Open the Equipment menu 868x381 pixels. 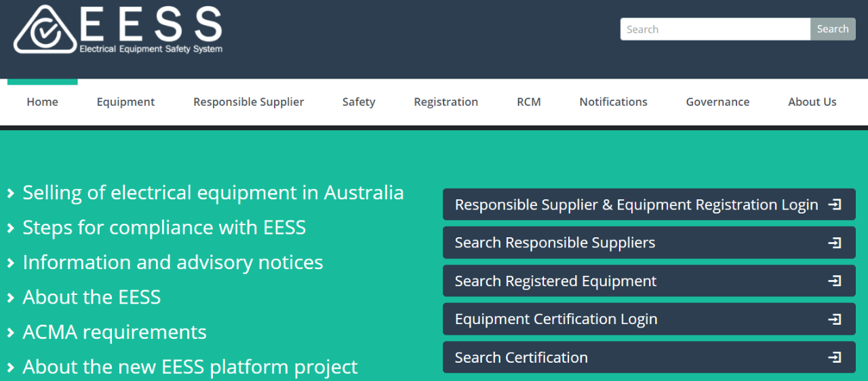125,102
